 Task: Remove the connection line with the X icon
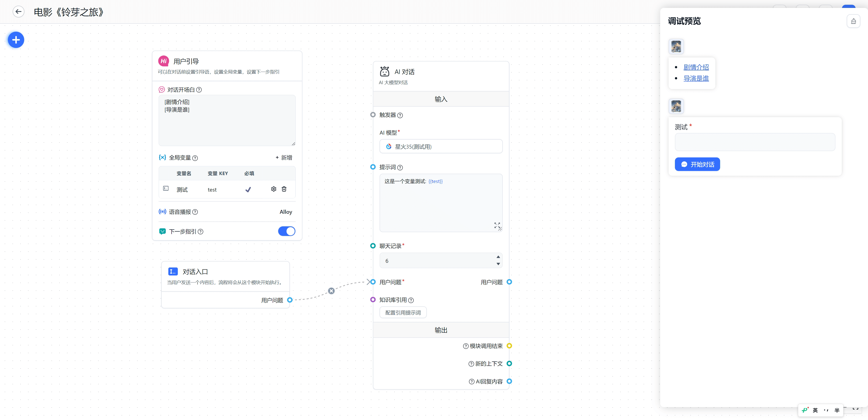(x=331, y=291)
